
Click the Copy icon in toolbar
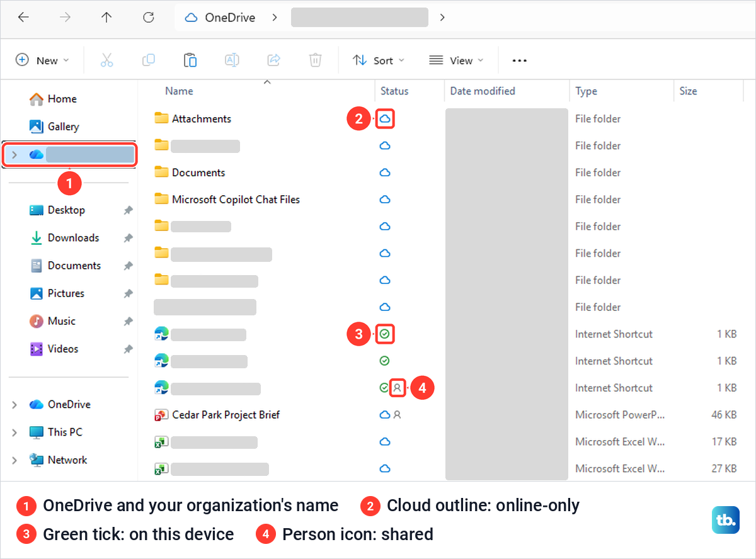point(149,60)
